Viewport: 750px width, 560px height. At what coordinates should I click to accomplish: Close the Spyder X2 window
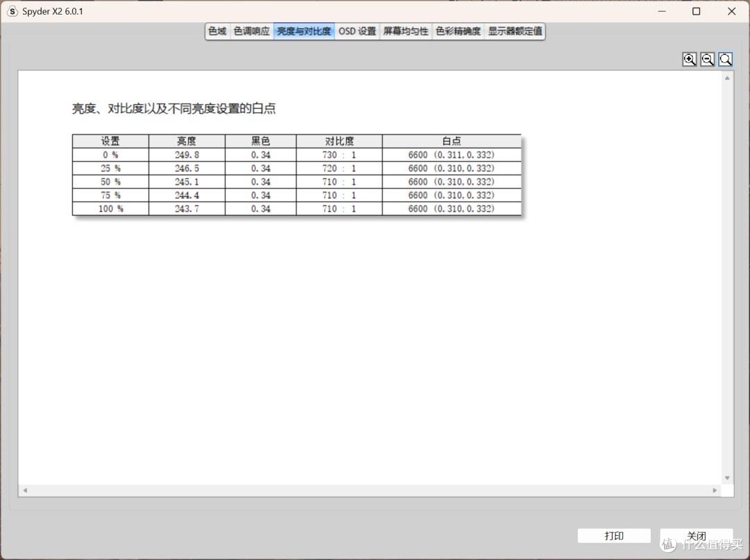731,12
